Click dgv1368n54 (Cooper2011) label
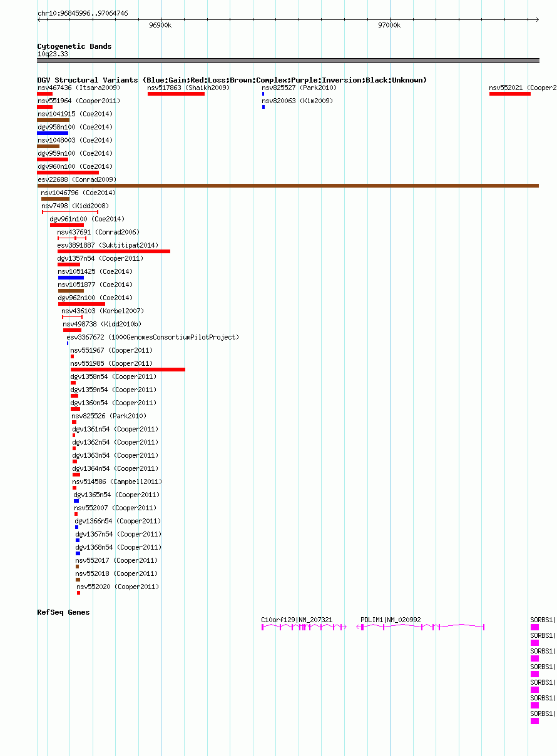Screen dimensions: 557x756 pos(118,547)
